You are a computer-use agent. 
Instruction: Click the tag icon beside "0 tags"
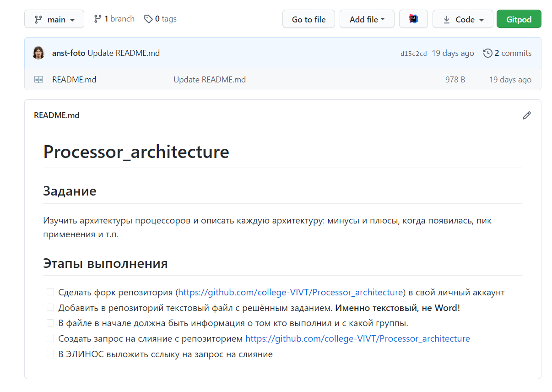click(x=148, y=19)
